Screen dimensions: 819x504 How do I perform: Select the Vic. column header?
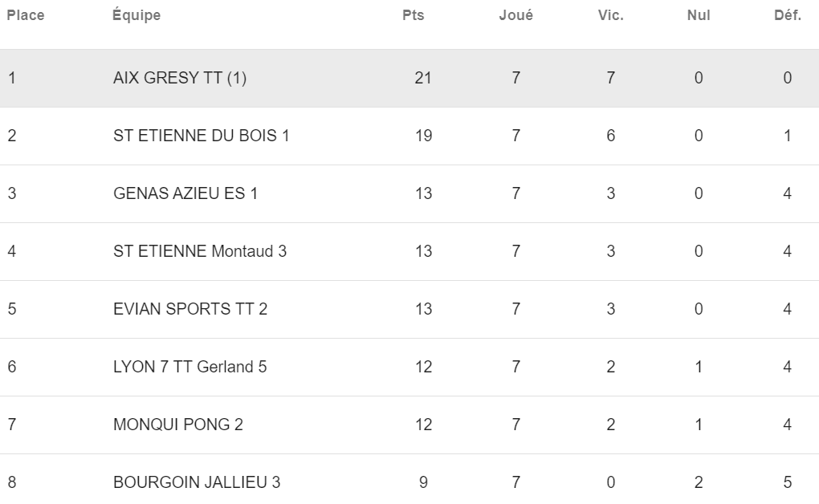610,15
